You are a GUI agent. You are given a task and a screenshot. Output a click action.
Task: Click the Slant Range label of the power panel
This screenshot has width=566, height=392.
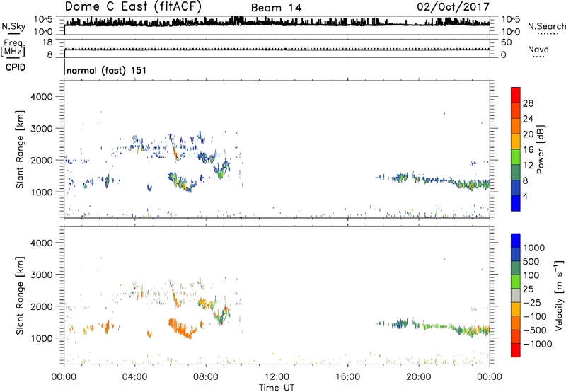click(20, 149)
